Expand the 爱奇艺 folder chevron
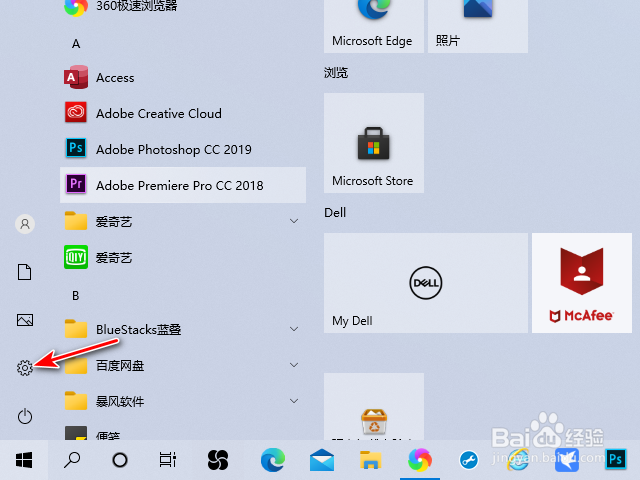Image resolution: width=640 pixels, height=480 pixels. pos(294,221)
